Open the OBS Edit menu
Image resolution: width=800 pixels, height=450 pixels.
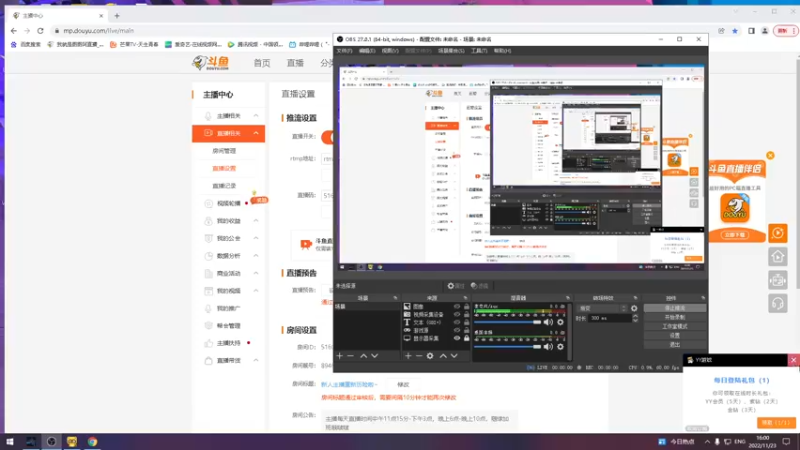[367, 51]
